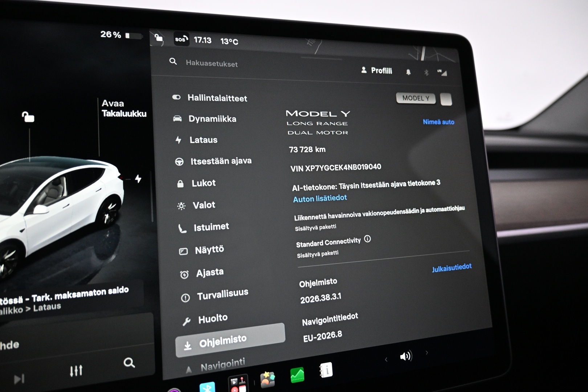
Task: Click the charge port lightning icon
Action: [x=138, y=179]
